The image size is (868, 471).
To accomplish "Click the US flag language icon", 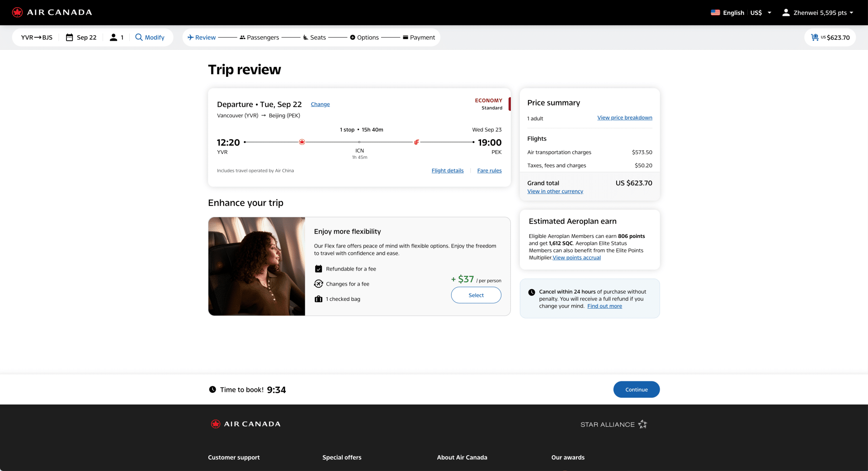I will (715, 13).
